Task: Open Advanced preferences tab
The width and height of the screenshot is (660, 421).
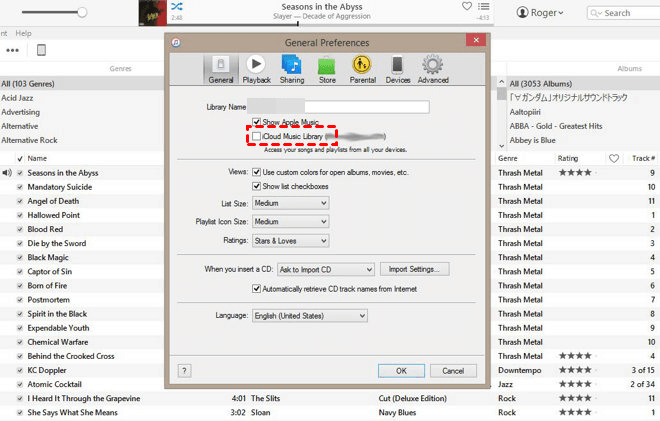Action: click(x=433, y=69)
